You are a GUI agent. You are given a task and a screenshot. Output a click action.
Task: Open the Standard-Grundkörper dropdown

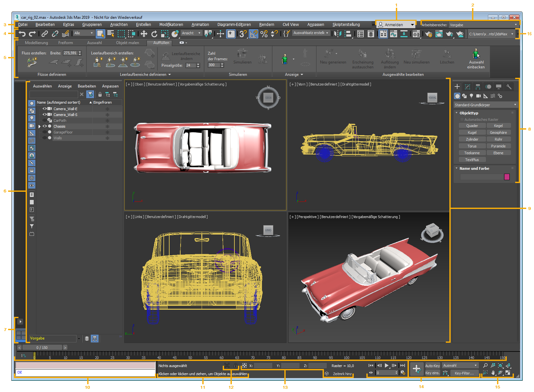click(485, 105)
